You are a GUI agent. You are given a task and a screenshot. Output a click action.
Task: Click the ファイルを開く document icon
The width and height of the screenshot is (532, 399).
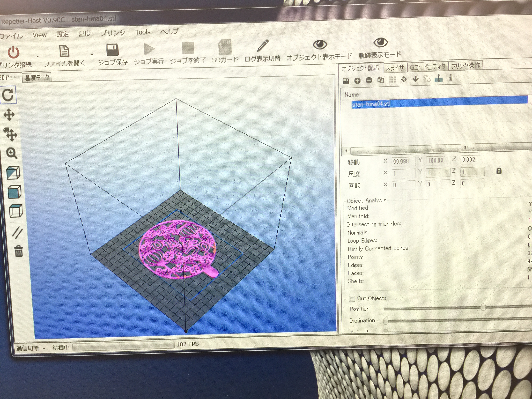[x=64, y=51]
